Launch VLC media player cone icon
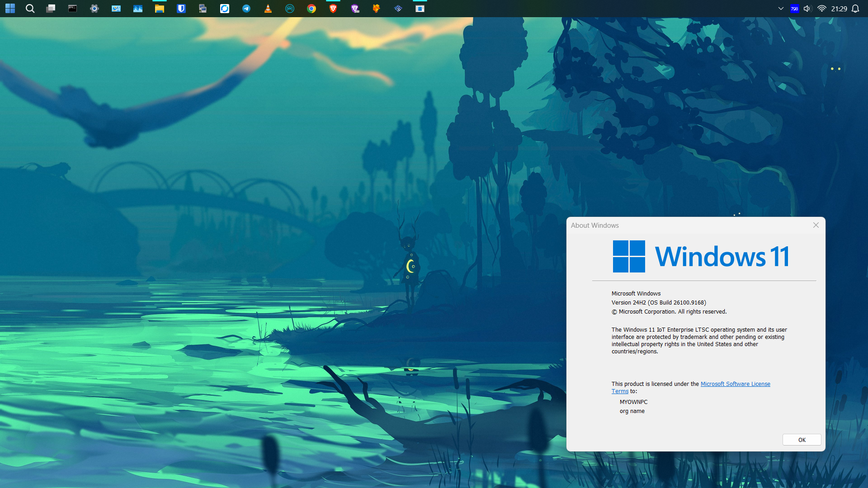 268,9
